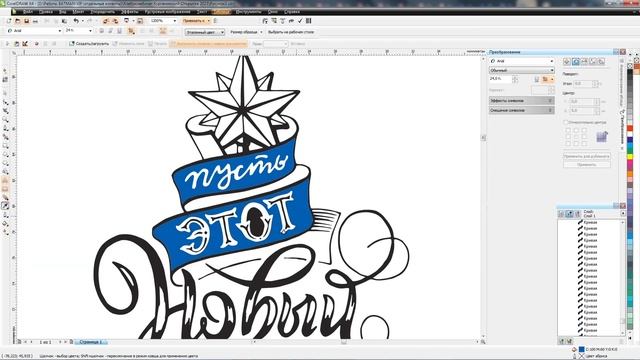Open the zoom level dropdown
640x360 pixels.
pyautogui.click(x=175, y=21)
